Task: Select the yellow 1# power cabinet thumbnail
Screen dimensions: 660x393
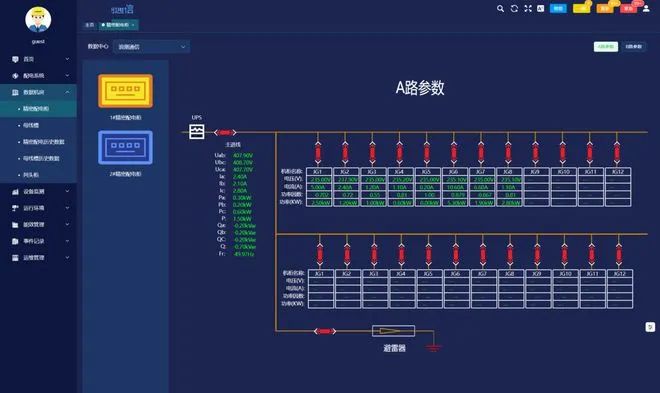Action: (x=125, y=91)
